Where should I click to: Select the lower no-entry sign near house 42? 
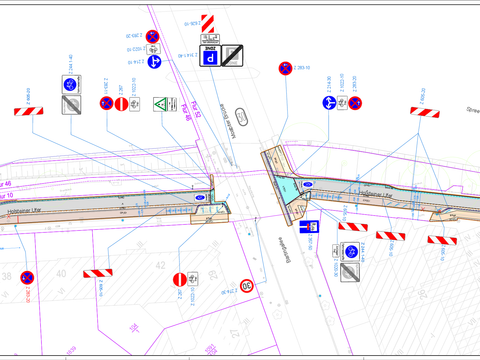180,279
